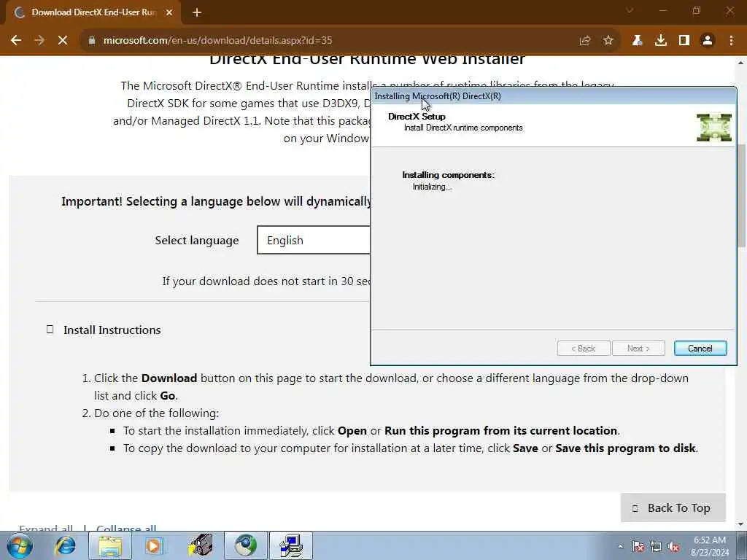The image size is (747, 560).
Task: Click the scrollbar down arrow
Action: click(x=742, y=525)
